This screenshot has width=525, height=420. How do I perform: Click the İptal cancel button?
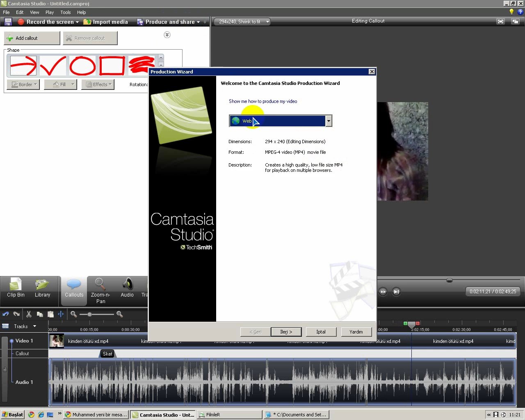(321, 332)
